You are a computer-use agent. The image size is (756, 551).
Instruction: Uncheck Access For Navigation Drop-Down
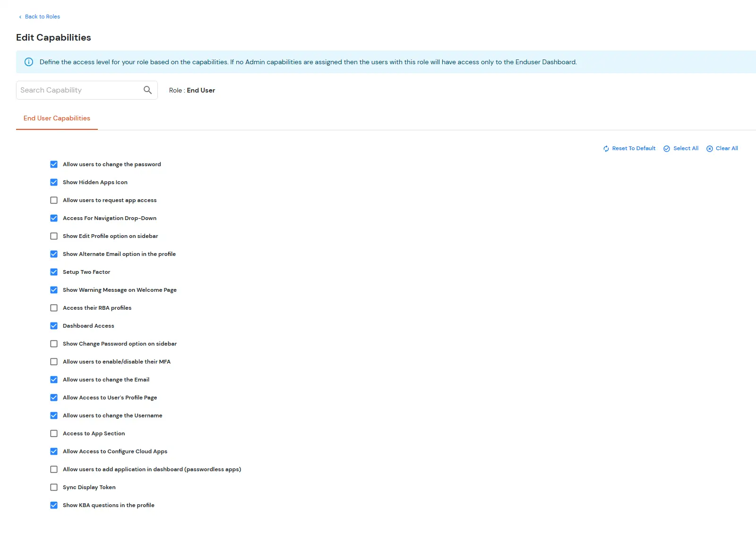[54, 218]
